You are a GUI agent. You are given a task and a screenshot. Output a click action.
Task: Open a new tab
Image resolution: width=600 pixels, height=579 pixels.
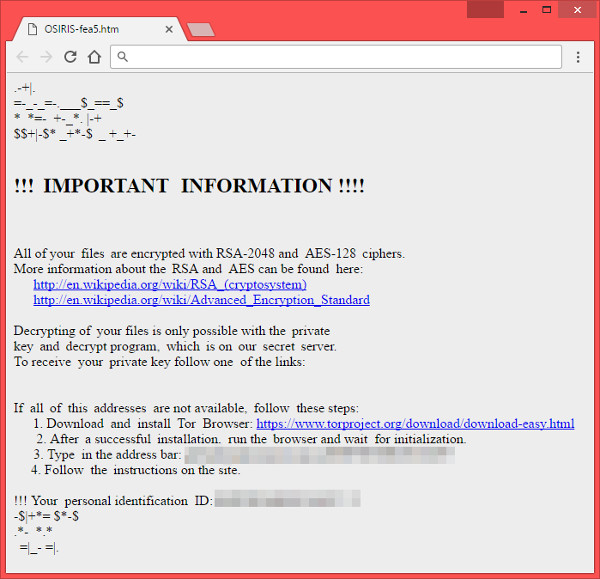[201, 29]
